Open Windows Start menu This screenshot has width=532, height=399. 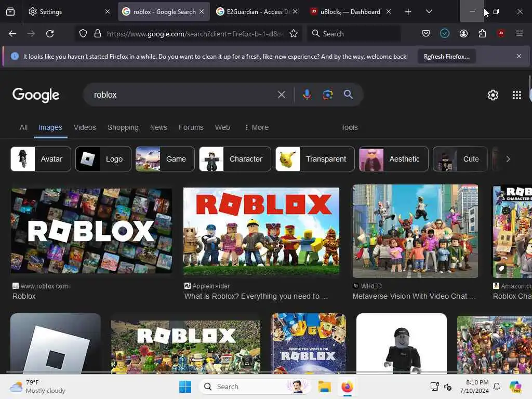click(x=185, y=387)
